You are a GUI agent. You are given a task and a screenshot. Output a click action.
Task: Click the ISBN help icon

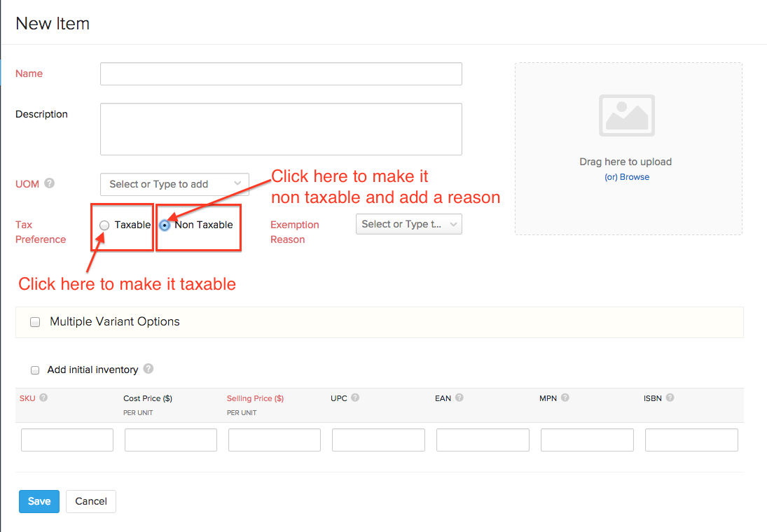(670, 398)
